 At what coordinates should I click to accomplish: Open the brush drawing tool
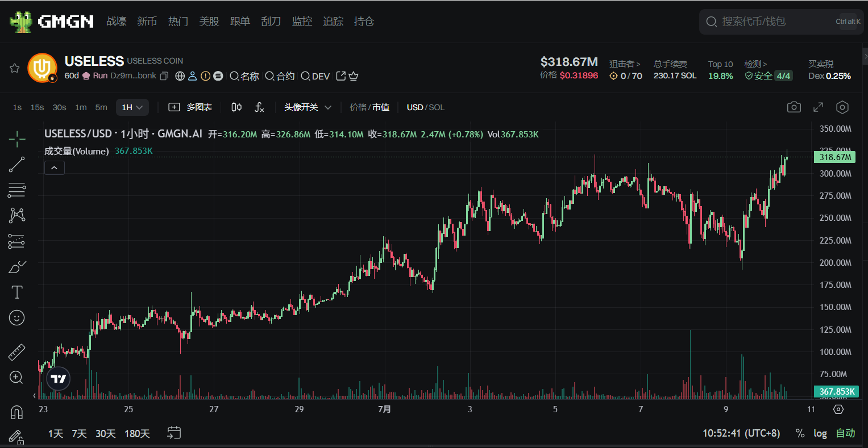click(17, 267)
